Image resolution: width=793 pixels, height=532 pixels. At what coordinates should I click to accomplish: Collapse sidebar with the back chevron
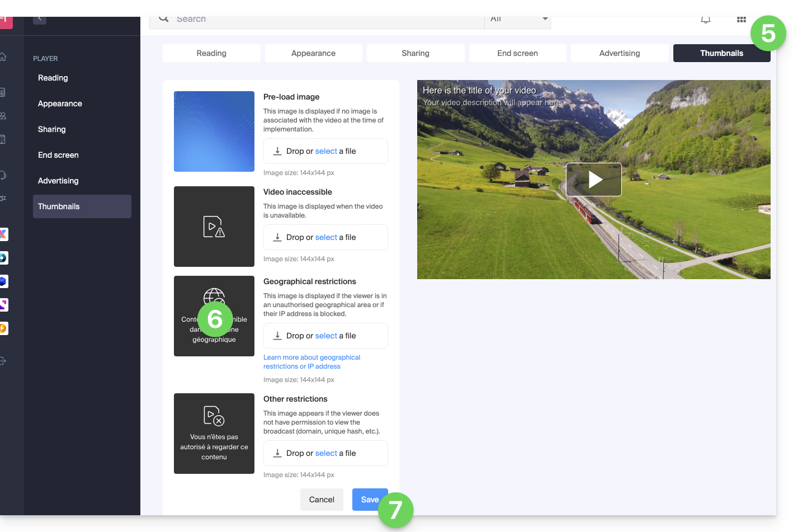pos(40,20)
